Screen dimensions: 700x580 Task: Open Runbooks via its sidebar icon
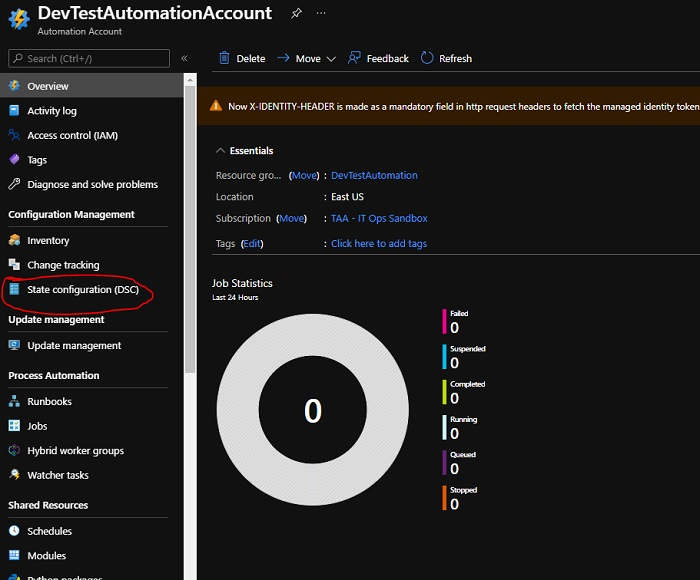pos(15,401)
